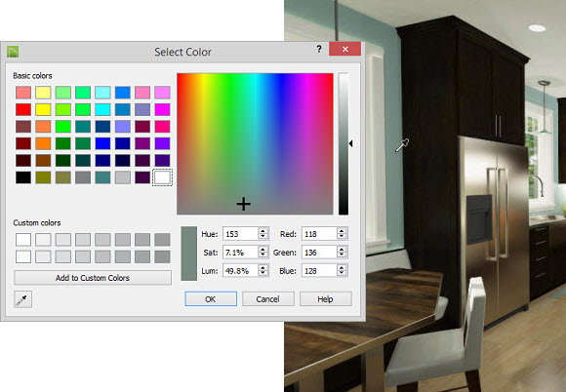Increase the Red value with up arrow
The height and width of the screenshot is (392, 566).
coord(342,231)
